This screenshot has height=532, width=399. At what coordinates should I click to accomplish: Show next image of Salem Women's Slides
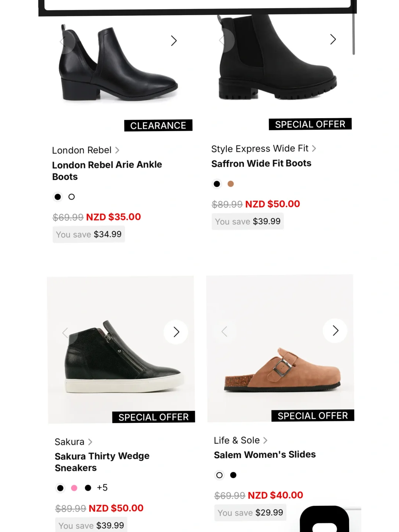tap(335, 331)
